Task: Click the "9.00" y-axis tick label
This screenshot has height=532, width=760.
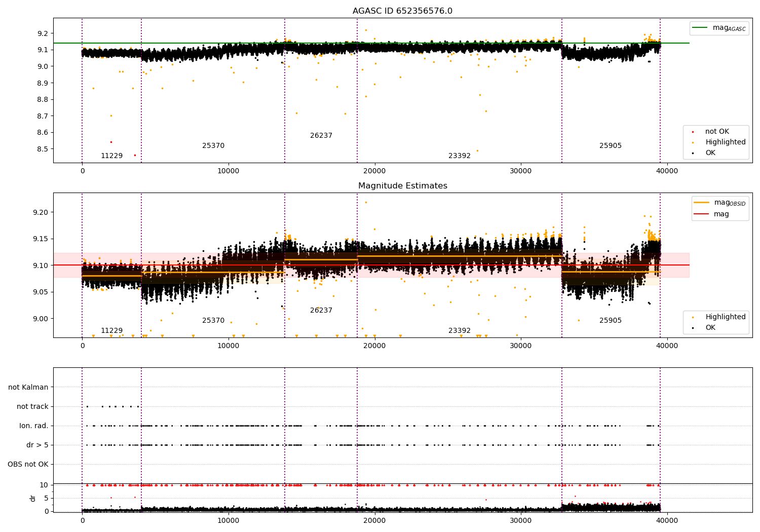Action: click(x=40, y=319)
